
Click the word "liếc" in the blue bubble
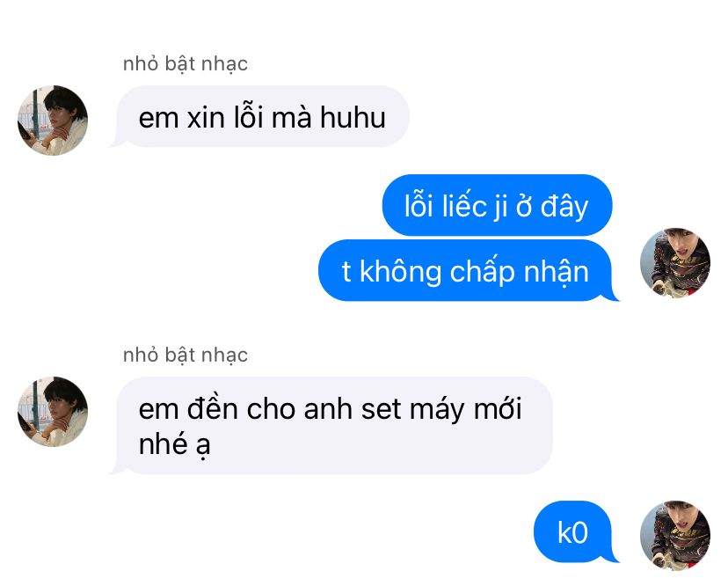coord(464,205)
